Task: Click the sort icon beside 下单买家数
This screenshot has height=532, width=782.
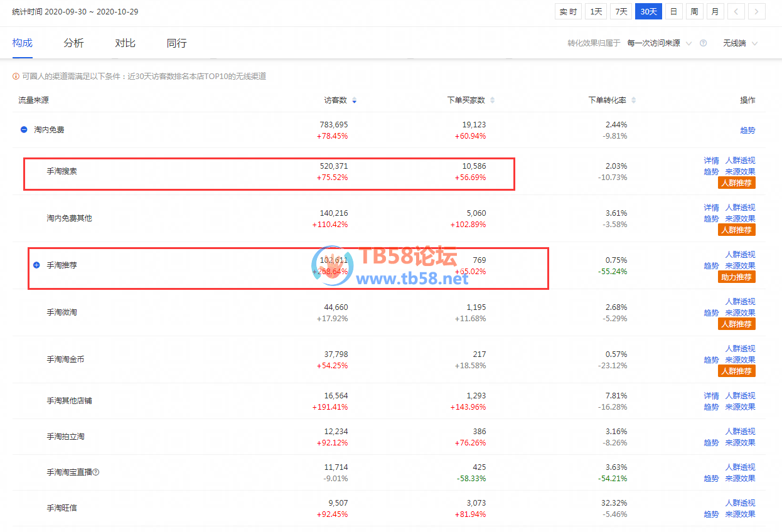Action: pyautogui.click(x=492, y=100)
